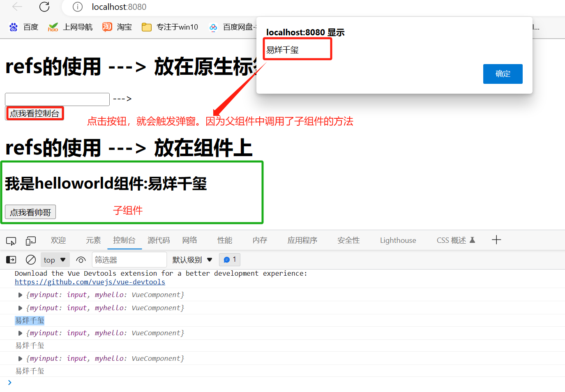Click the 确定 button in the alert
565x392 pixels.
(503, 74)
